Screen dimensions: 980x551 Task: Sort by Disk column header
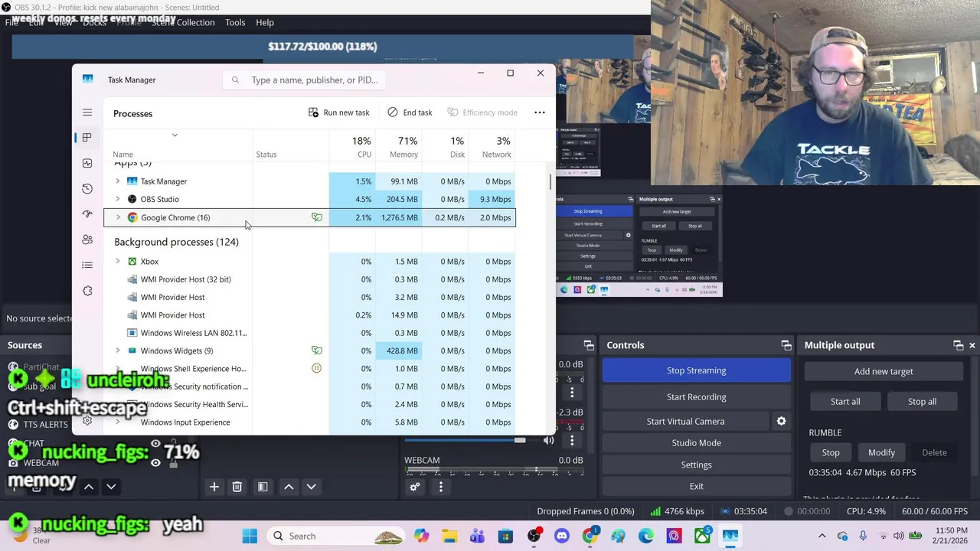(x=445, y=147)
